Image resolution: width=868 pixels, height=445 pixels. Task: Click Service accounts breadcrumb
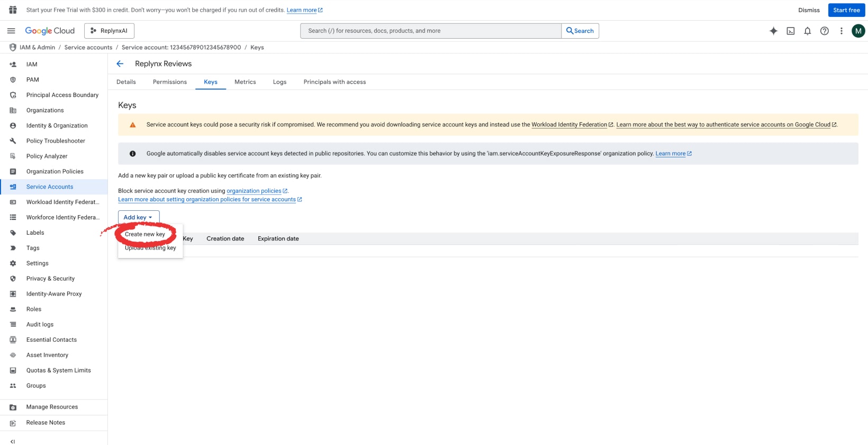pyautogui.click(x=88, y=47)
